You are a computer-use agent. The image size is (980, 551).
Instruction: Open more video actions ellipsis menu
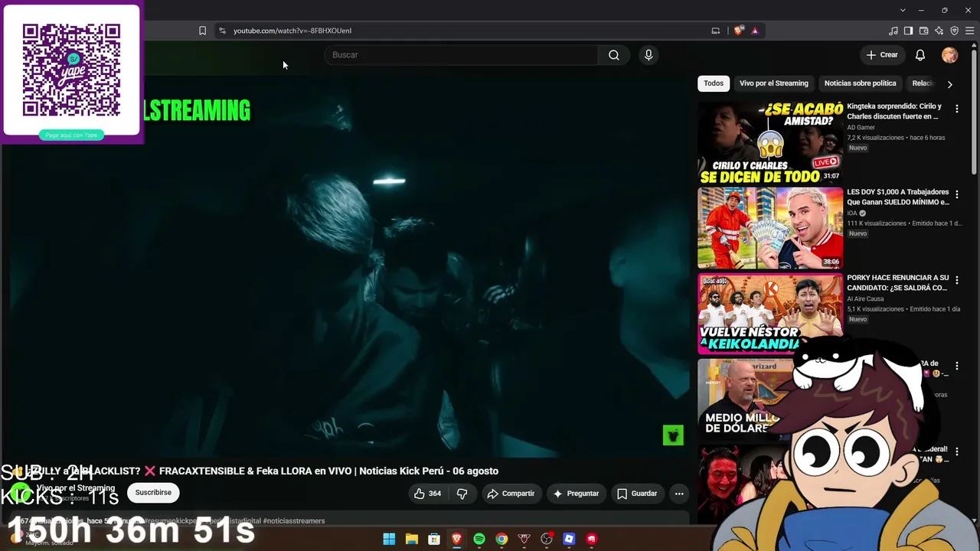point(679,494)
